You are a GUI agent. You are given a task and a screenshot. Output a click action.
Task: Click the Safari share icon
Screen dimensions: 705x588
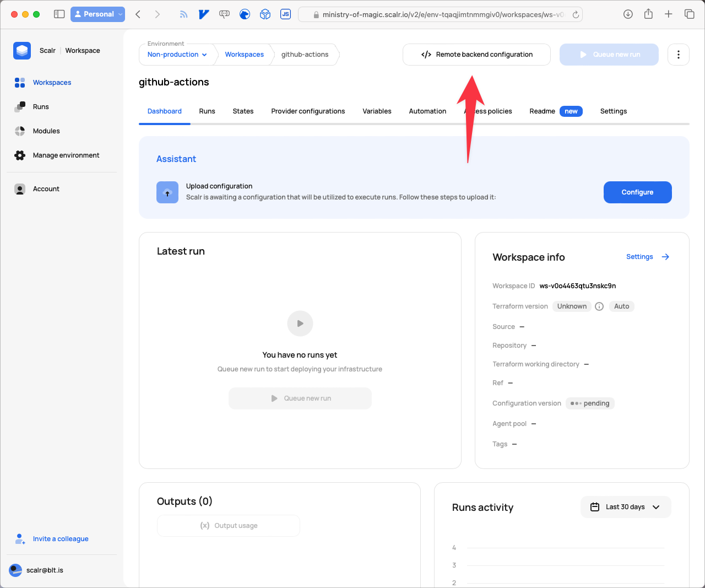(x=648, y=14)
